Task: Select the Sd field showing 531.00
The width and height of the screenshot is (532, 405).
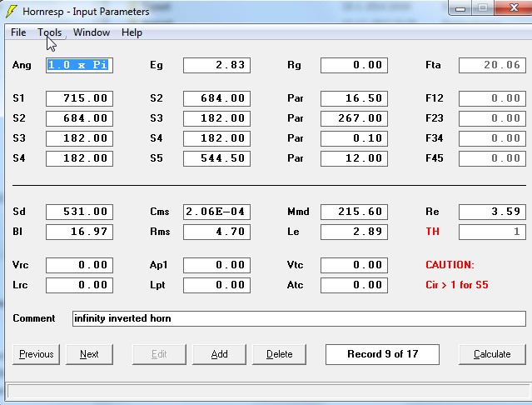Action: [79, 212]
